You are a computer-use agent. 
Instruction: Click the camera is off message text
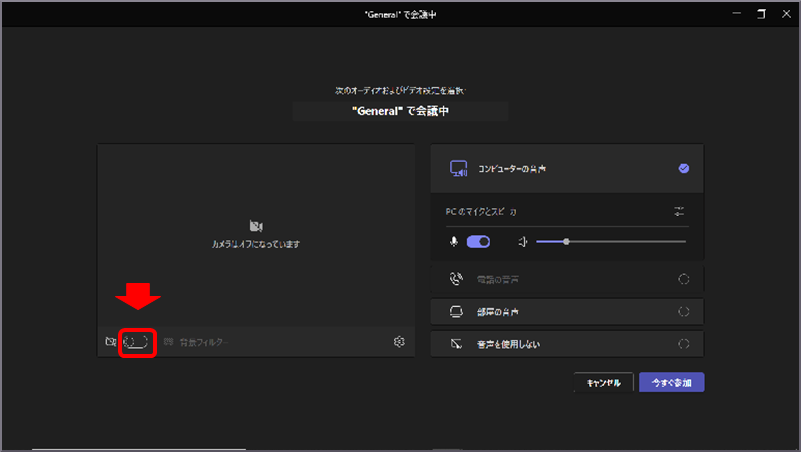[x=256, y=244]
